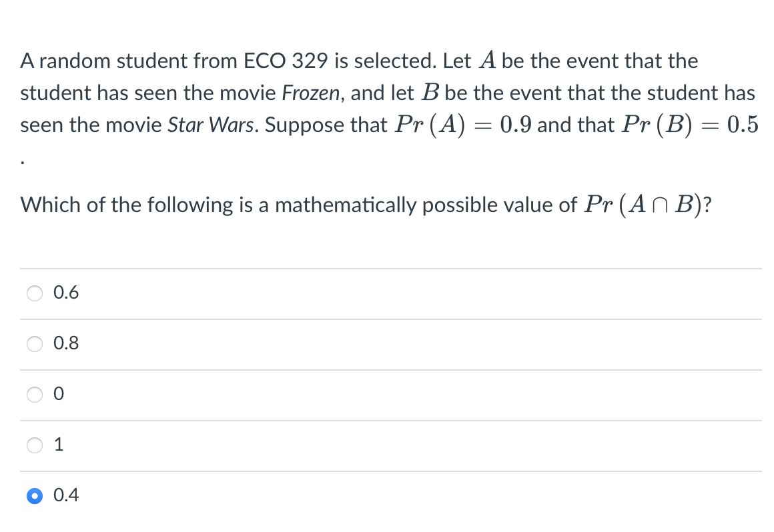
Task: Click the "0.6" answer label text
Action: point(66,293)
